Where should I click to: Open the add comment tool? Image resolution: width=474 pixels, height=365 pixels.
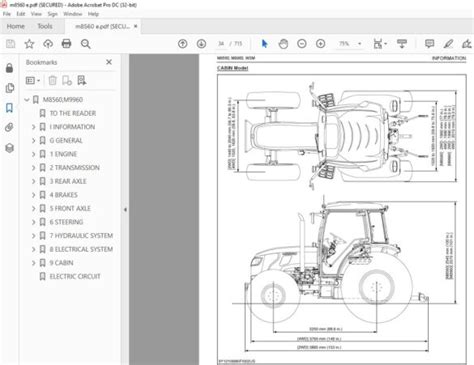tap(429, 44)
